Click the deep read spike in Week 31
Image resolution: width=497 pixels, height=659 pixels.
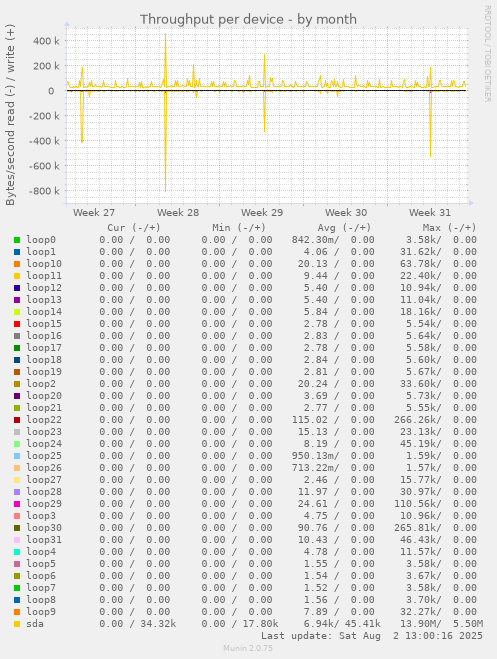(x=430, y=126)
